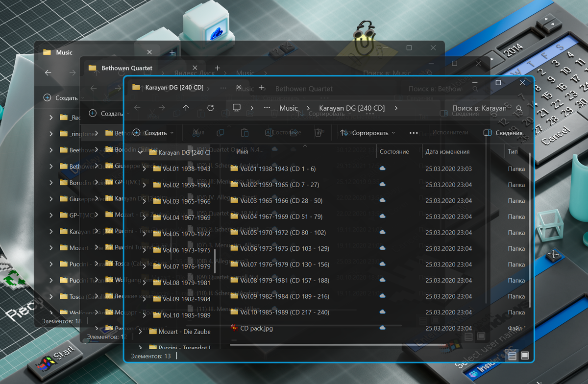
Task: Collapse the Karayan DG [240 CD tree node
Action: tap(140, 152)
